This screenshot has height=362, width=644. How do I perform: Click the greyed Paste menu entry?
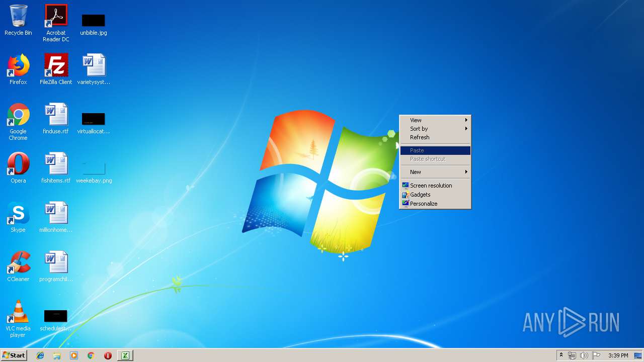[435, 150]
